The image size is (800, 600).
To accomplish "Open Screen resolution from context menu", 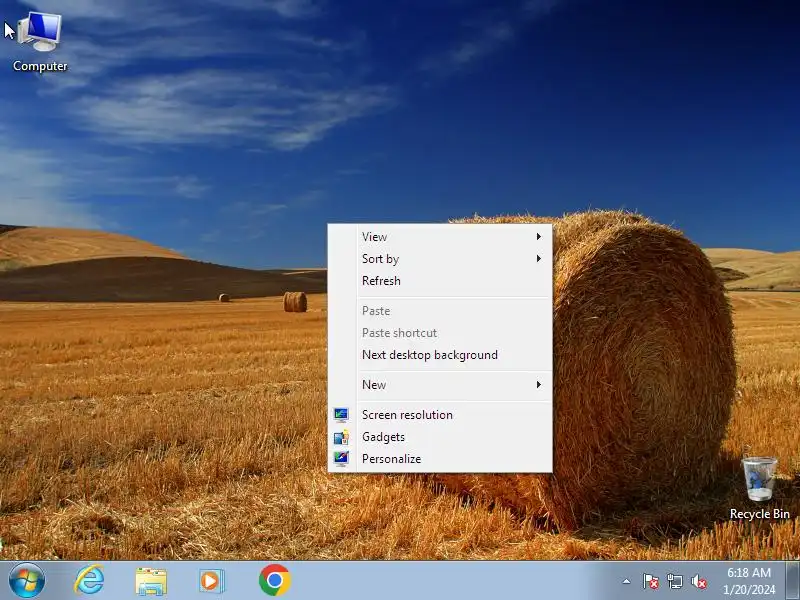I will pos(440,415).
